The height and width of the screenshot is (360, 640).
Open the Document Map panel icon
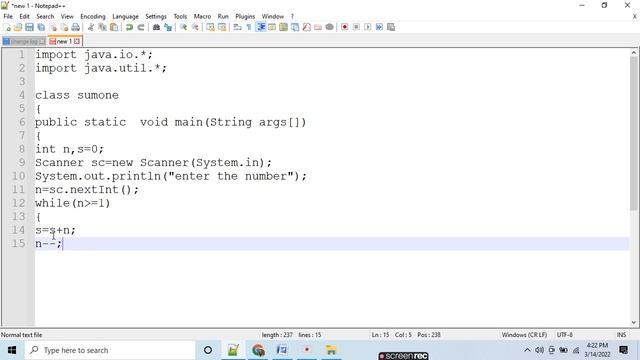(x=283, y=27)
